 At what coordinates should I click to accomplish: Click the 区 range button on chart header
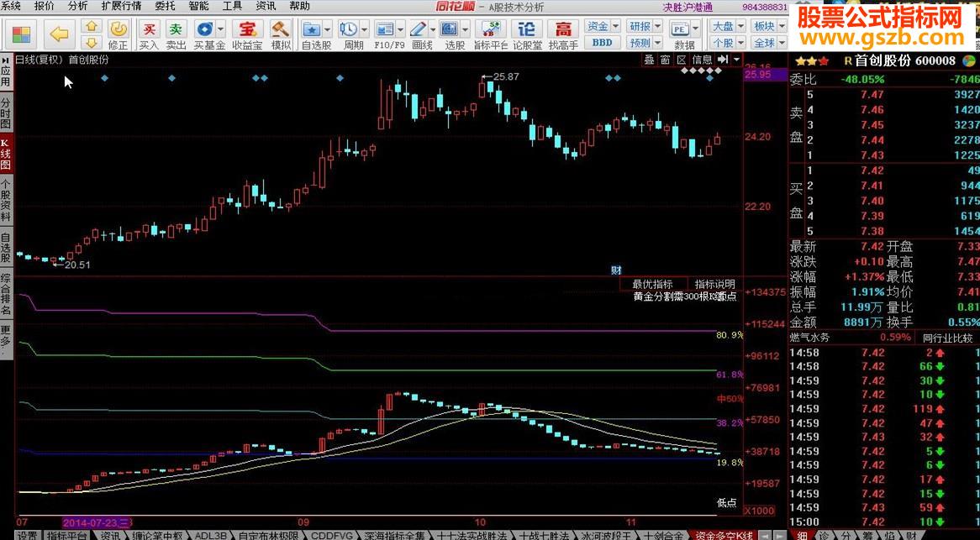click(682, 60)
